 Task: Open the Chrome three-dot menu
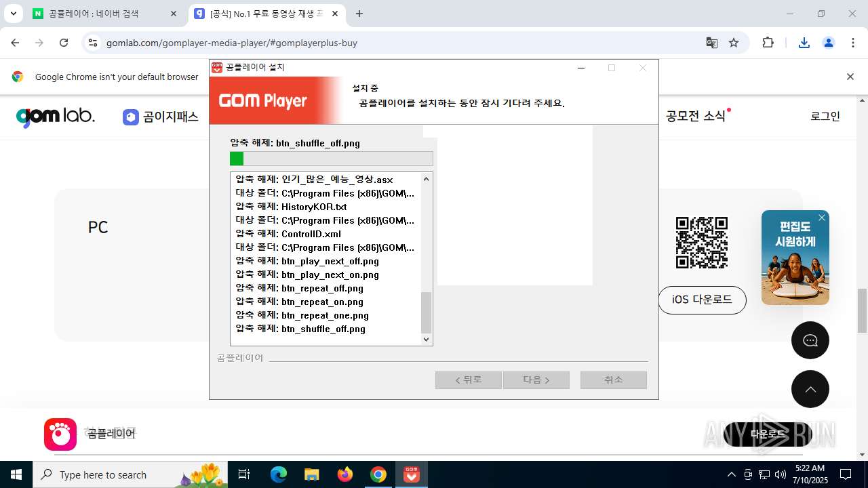(853, 43)
